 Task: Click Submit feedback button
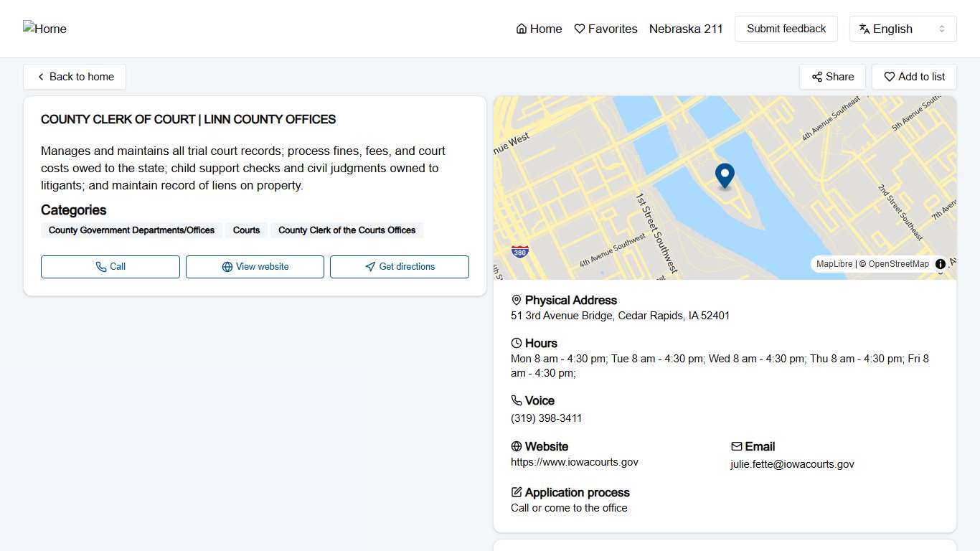click(786, 29)
